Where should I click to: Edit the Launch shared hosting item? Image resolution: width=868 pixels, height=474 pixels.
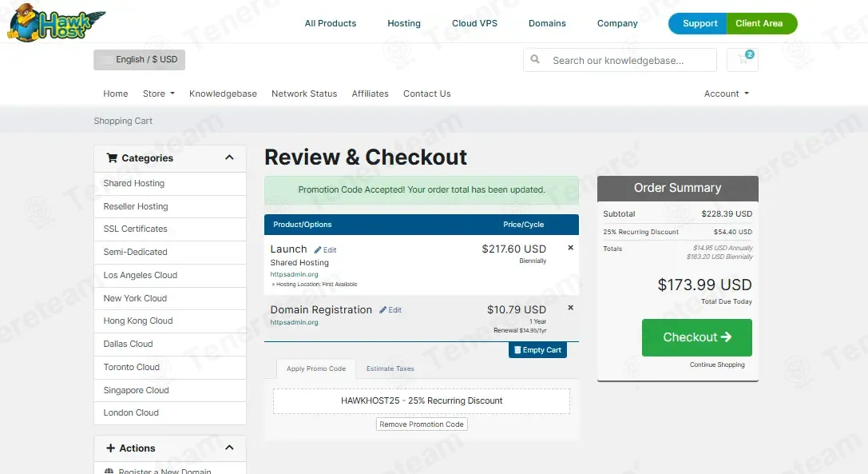[x=325, y=250]
